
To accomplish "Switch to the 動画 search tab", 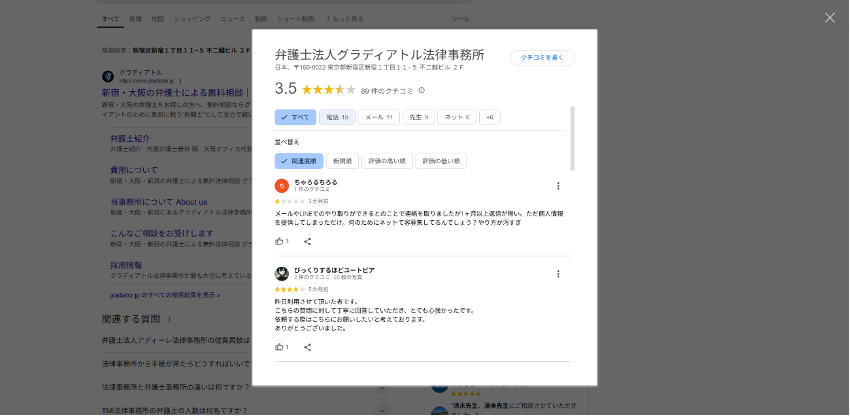I will [261, 19].
